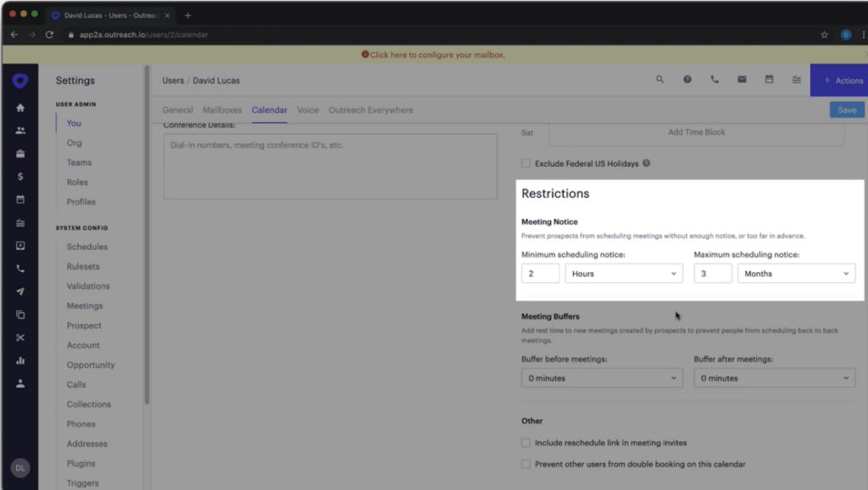Open Home from the left navigation rail
The height and width of the screenshot is (490, 868).
20,108
